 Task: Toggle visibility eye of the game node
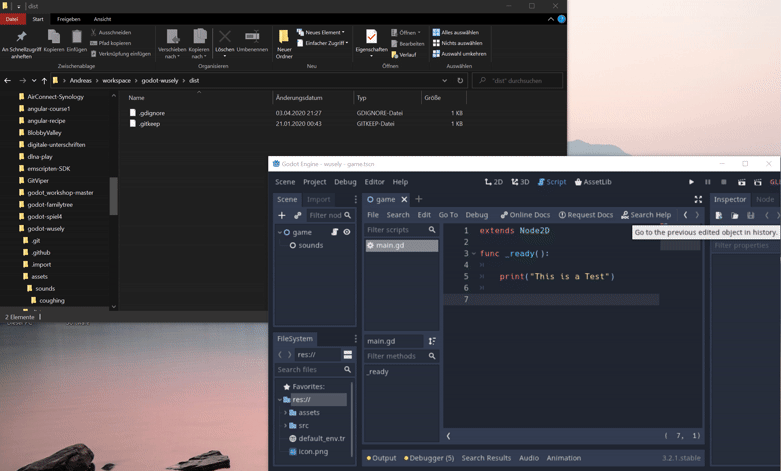[347, 232]
